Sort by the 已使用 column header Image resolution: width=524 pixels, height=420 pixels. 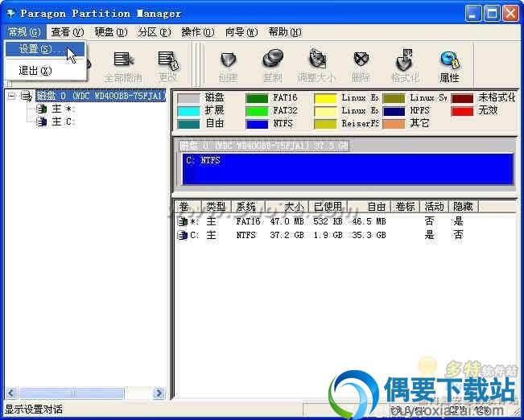328,207
